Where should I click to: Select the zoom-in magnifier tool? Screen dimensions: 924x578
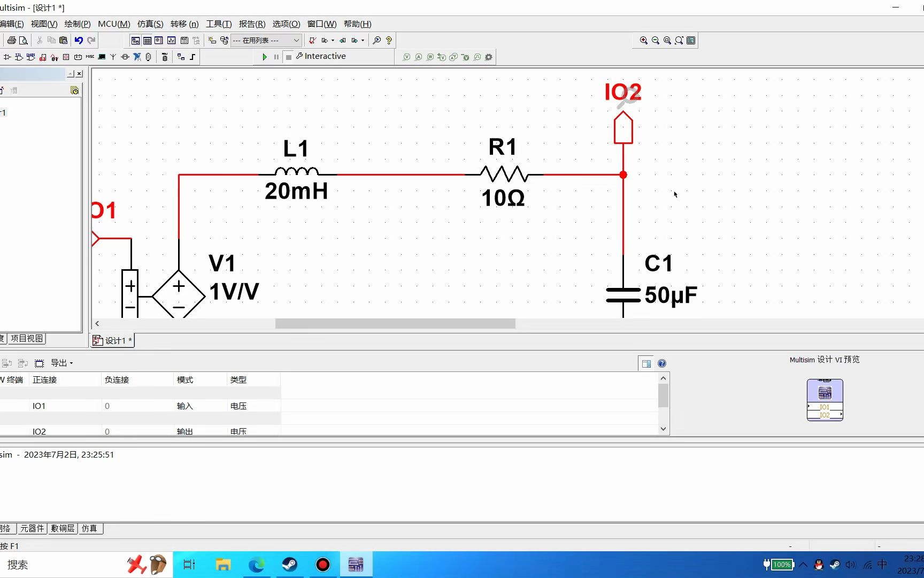[644, 40]
